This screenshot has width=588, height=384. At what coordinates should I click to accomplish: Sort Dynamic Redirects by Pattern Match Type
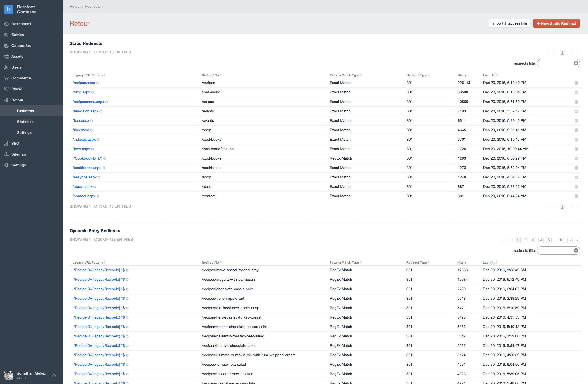click(x=346, y=262)
